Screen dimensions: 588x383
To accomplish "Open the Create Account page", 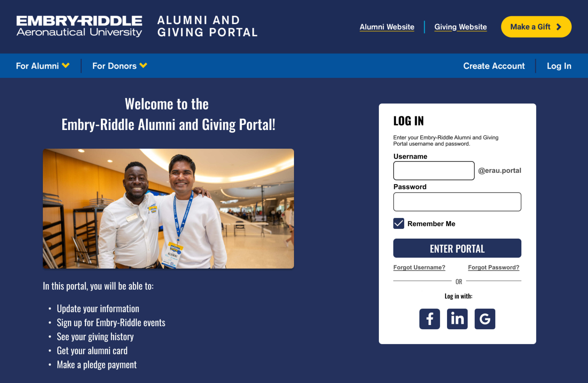I will 494,66.
